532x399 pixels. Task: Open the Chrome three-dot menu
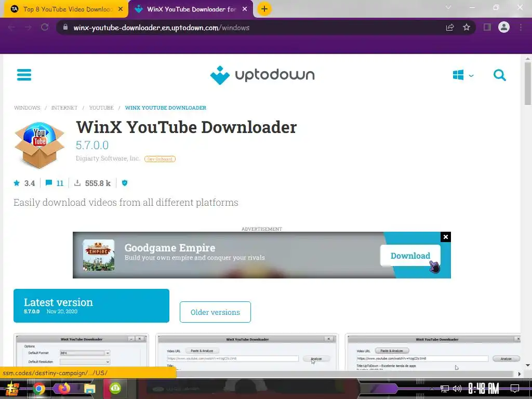click(x=521, y=28)
